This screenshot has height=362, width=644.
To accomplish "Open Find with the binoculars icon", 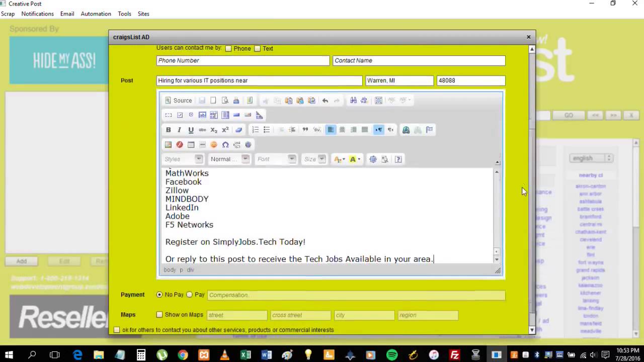I will point(353,101).
